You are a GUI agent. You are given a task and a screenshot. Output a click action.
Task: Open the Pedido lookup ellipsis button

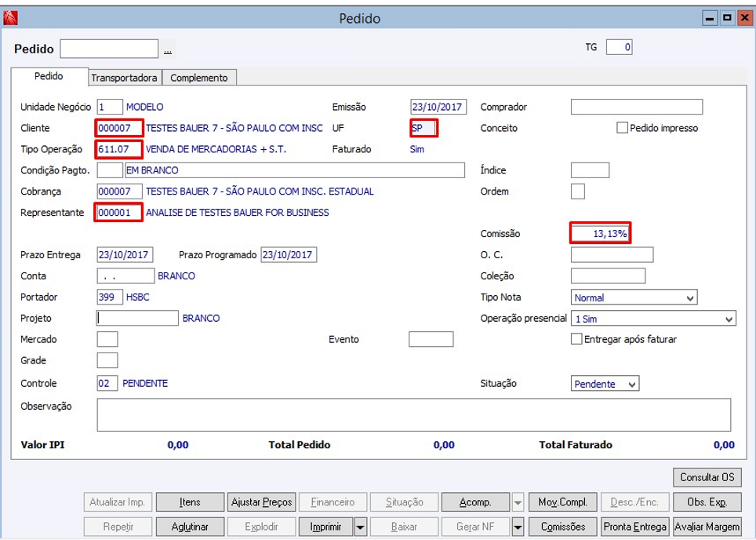(168, 50)
